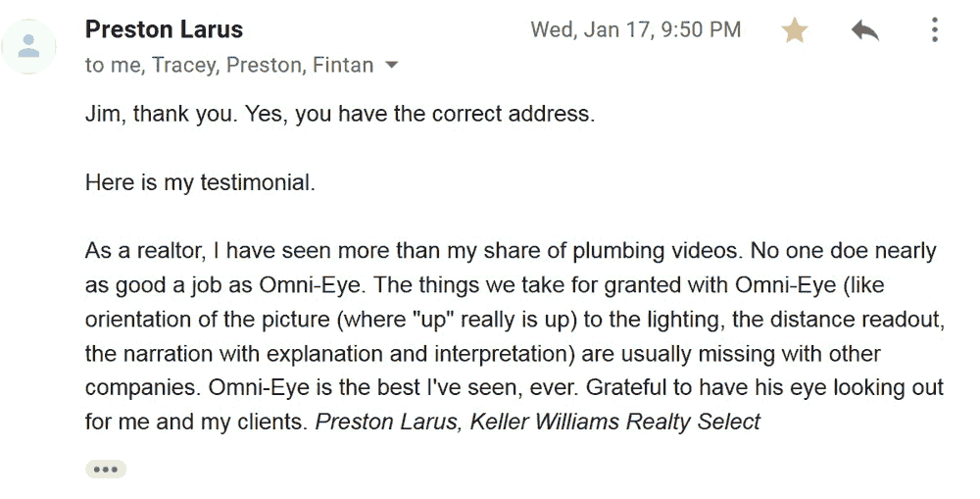980x499 pixels.
Task: Click the line "Jim, thank you."
Action: [162, 114]
